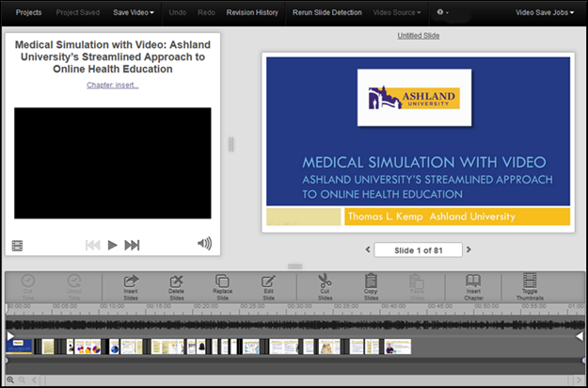Click the Undo option
The image size is (588, 388).
click(x=178, y=12)
